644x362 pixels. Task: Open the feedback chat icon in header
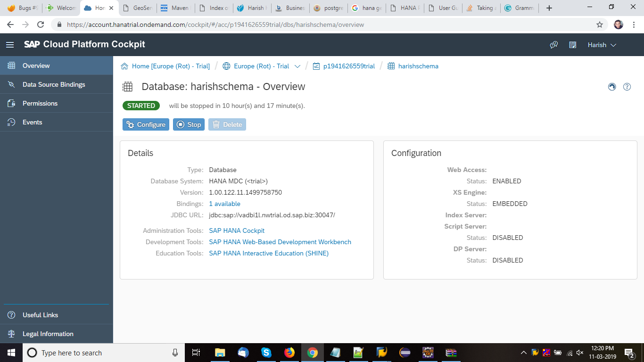tap(554, 45)
